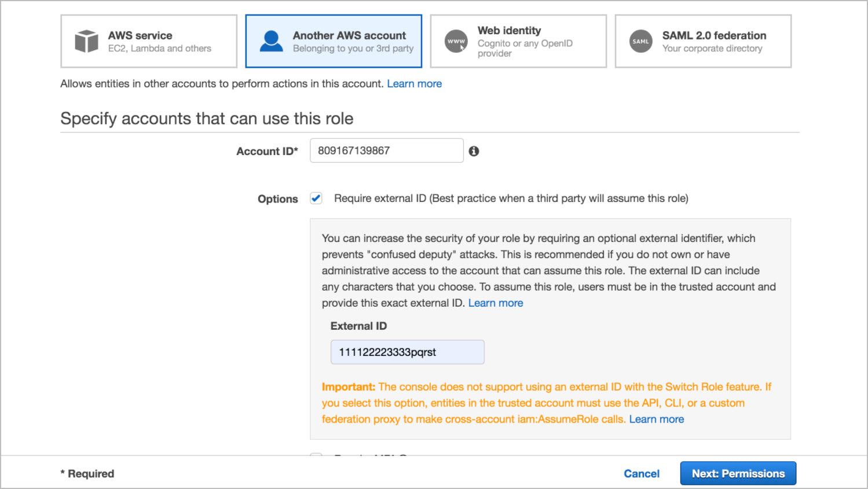Continue with Next: Permissions button

738,473
